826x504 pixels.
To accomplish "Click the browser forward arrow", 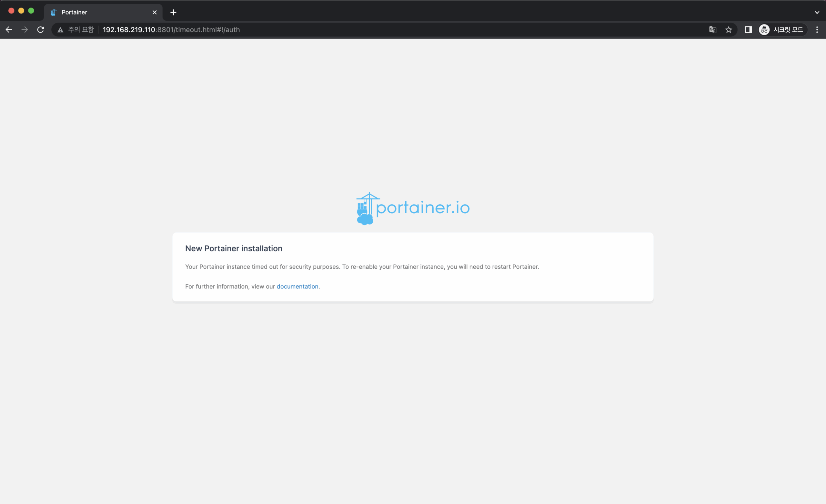I will tap(25, 29).
